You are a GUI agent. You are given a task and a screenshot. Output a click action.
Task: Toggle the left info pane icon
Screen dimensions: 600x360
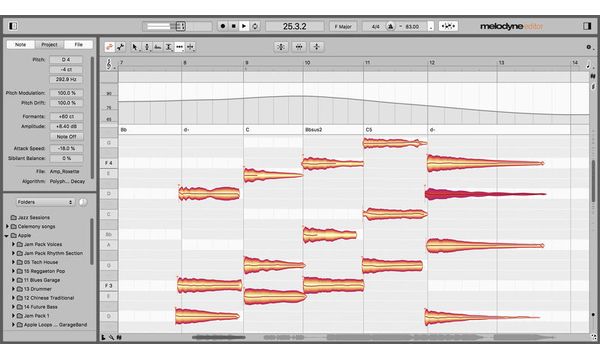pos(13,26)
